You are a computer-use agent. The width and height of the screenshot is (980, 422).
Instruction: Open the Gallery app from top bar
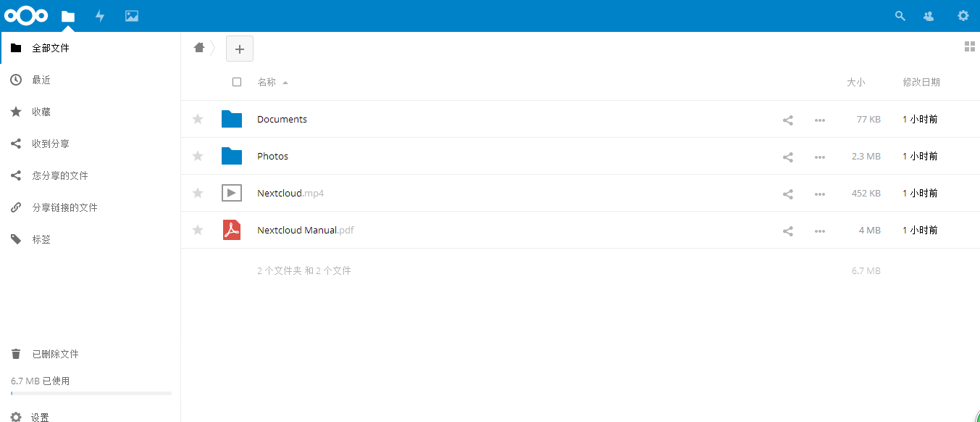point(131,15)
